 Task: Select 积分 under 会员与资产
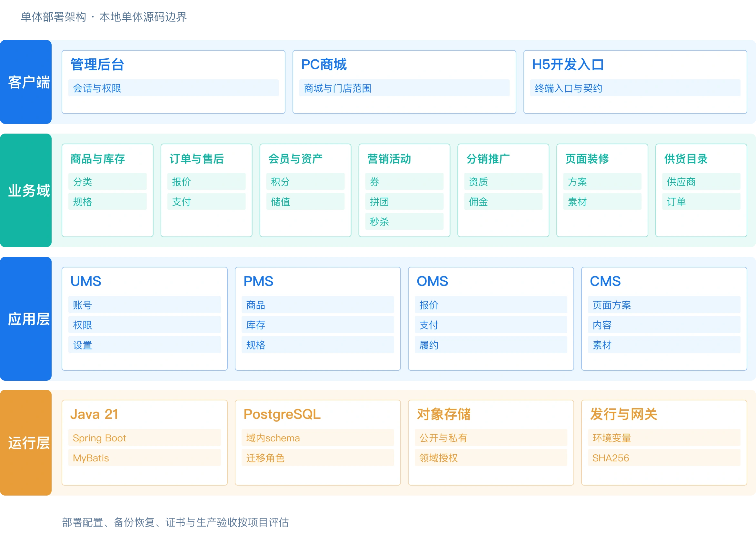(x=305, y=182)
